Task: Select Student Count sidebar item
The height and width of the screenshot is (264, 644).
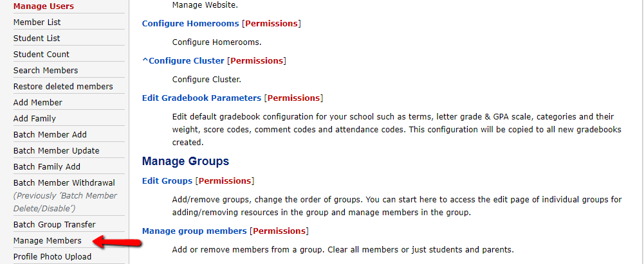Action: [41, 54]
